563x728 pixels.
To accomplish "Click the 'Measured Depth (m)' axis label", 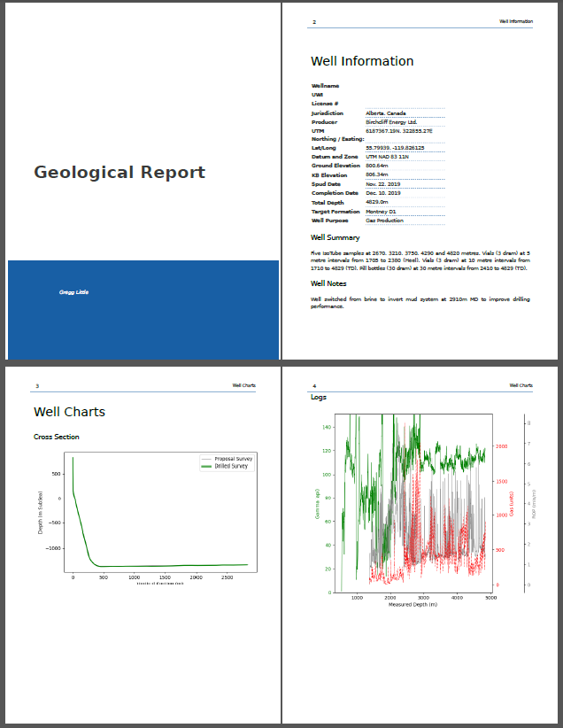I will click(x=413, y=605).
